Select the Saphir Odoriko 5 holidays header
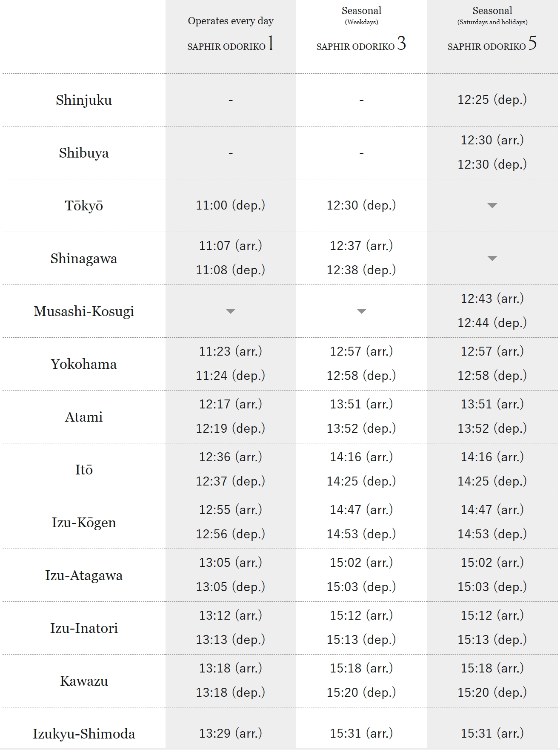 pos(492,30)
